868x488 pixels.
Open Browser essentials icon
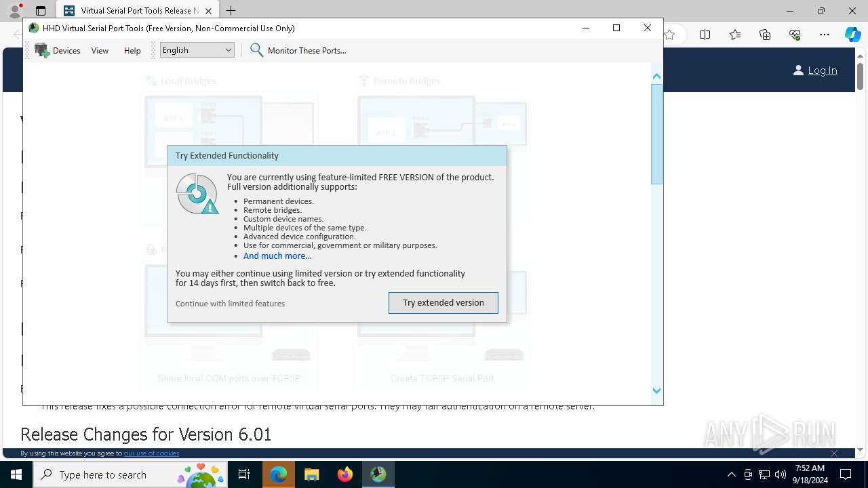pyautogui.click(x=795, y=35)
